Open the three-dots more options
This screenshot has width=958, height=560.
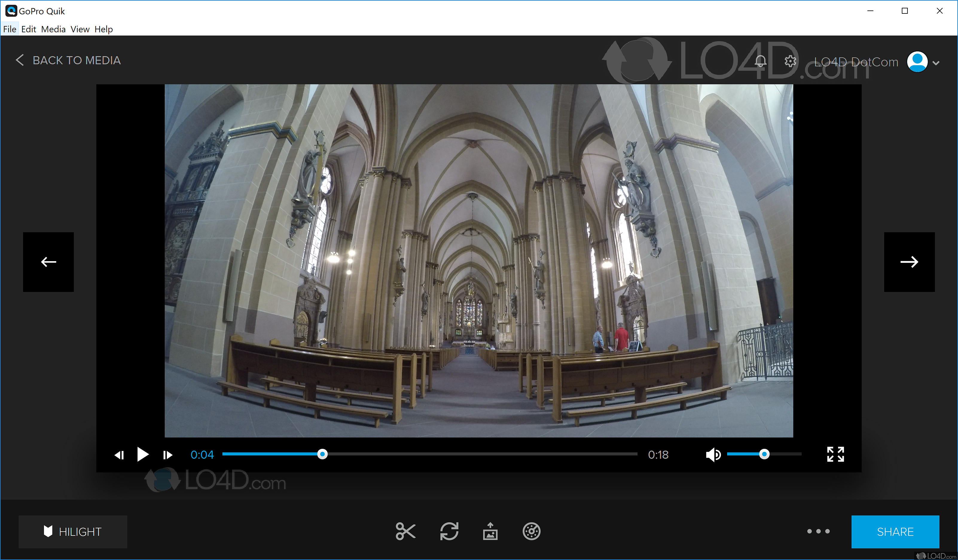coord(818,531)
